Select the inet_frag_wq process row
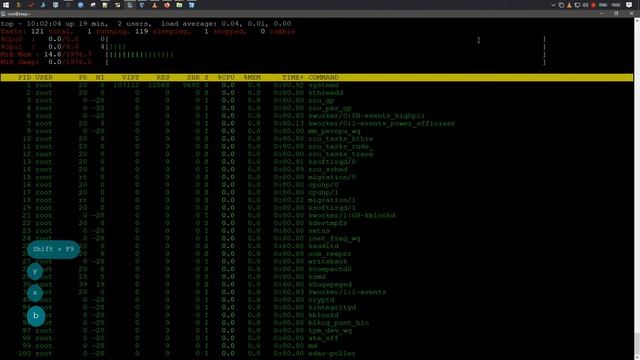640x360 pixels. pos(317,238)
